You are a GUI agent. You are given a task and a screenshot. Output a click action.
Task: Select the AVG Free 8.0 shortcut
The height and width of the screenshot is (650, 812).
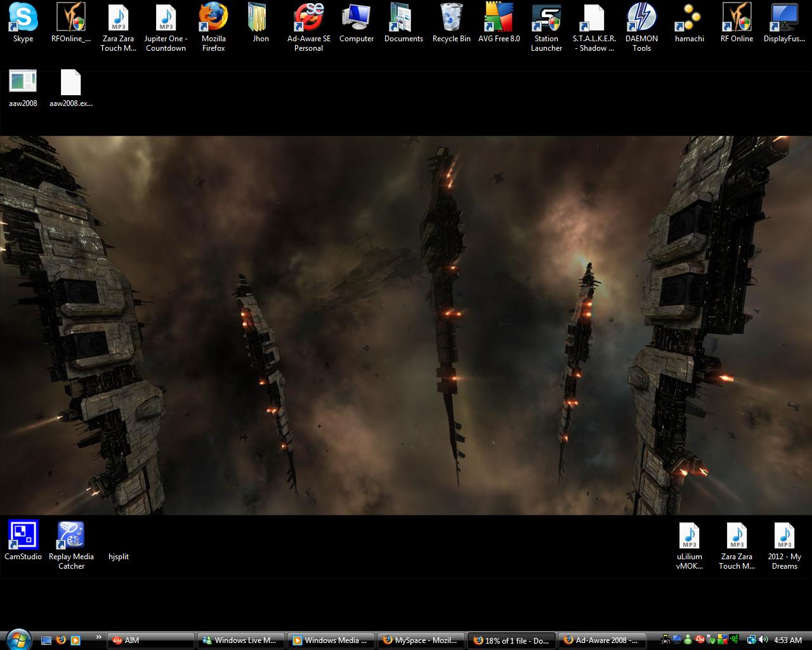[x=499, y=23]
